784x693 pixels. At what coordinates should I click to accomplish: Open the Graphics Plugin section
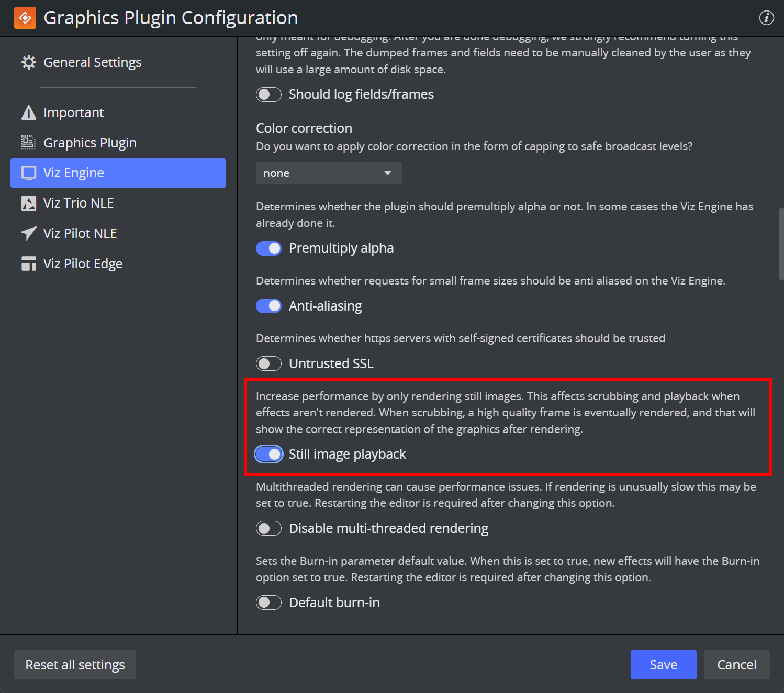pyautogui.click(x=89, y=143)
